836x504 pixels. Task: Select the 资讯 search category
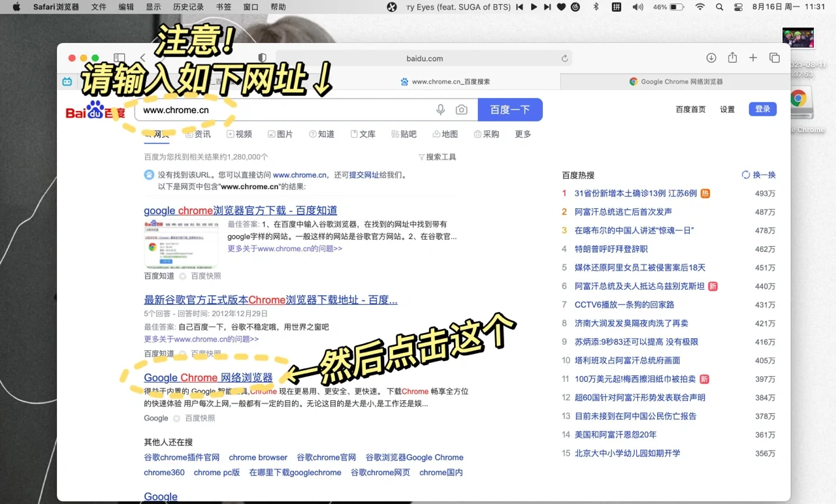point(199,134)
